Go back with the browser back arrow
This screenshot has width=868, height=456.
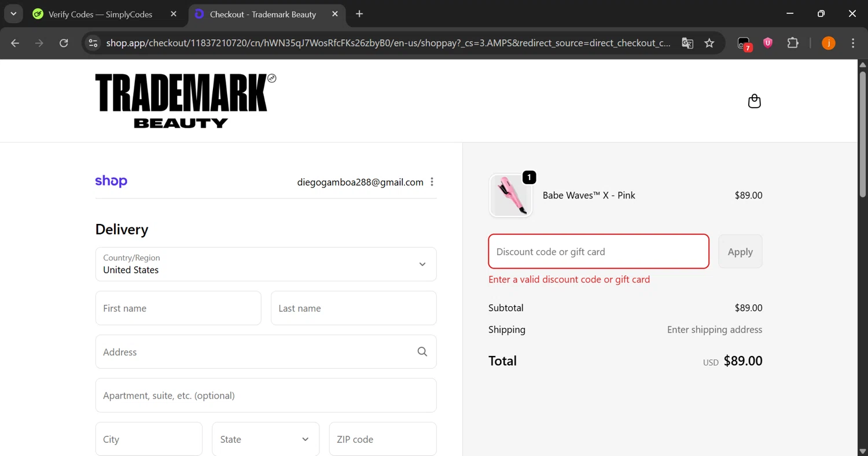[x=15, y=43]
